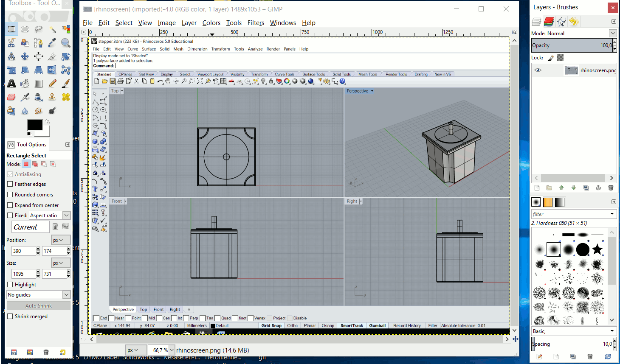
Task: Delete layer using the trash icon
Action: pos(611,188)
